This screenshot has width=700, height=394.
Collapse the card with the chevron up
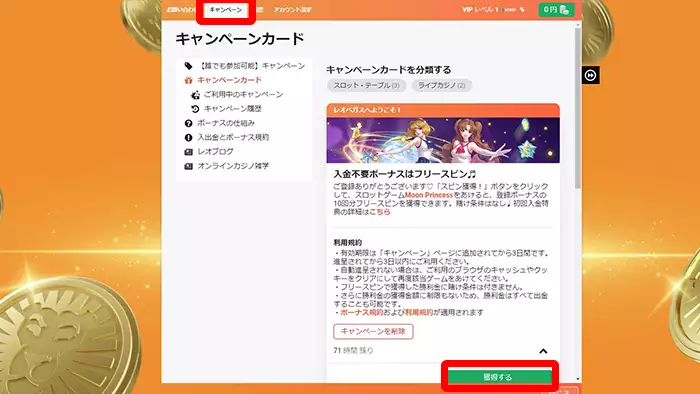[x=543, y=351]
